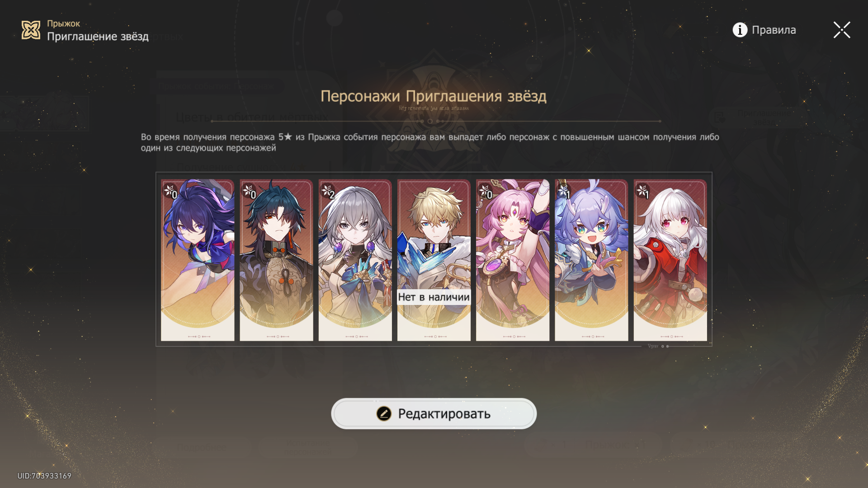Select the white-haired girl in red coat
868x488 pixels.
coord(670,260)
